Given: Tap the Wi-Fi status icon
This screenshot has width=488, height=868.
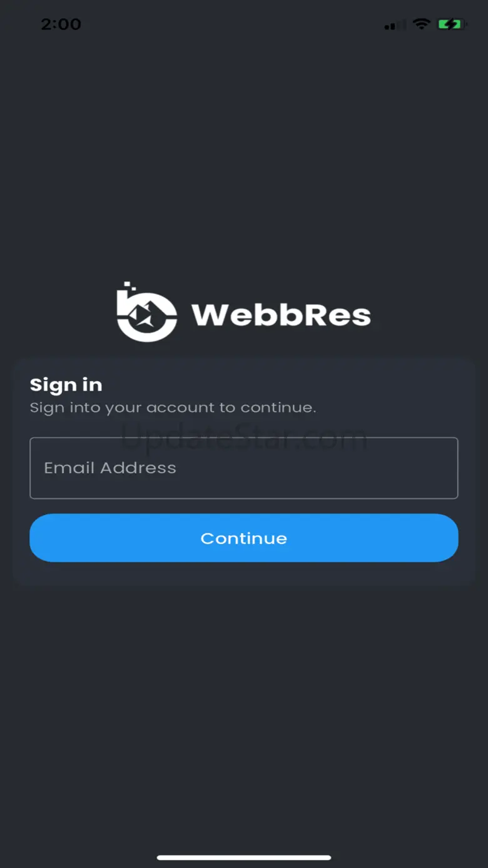Looking at the screenshot, I should pyautogui.click(x=422, y=24).
